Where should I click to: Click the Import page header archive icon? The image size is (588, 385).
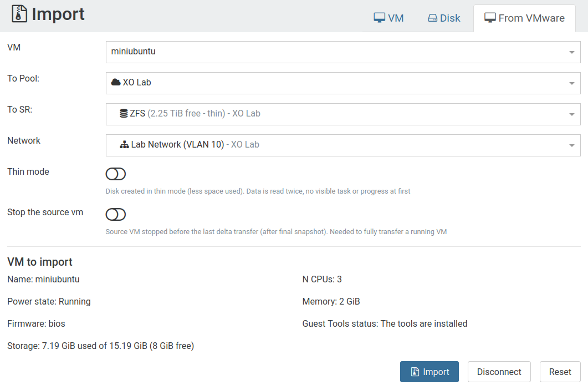pos(19,14)
